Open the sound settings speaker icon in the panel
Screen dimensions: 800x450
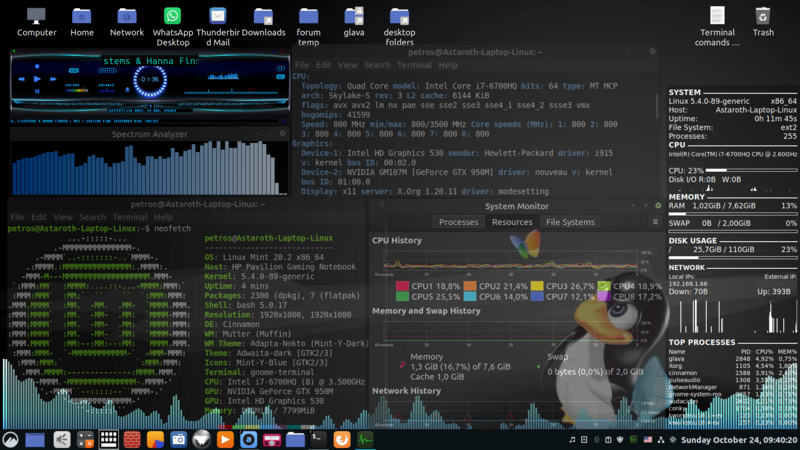[62, 439]
